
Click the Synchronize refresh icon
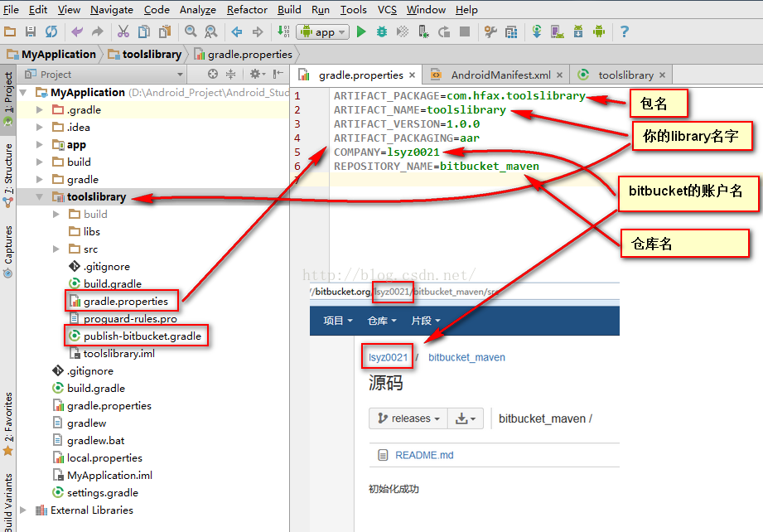tap(51, 32)
